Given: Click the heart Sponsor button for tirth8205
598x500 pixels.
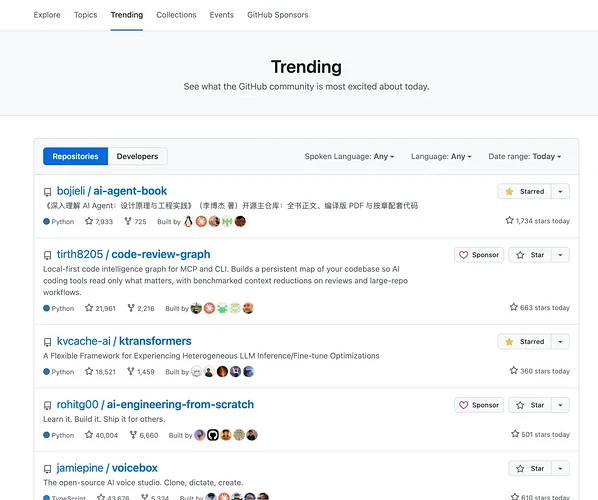Looking at the screenshot, I should tap(479, 255).
